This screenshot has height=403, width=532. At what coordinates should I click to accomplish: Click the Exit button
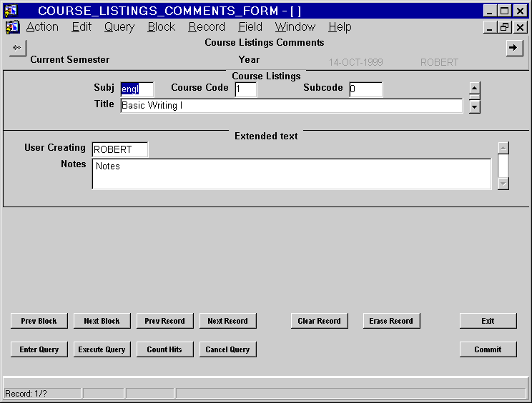point(488,321)
